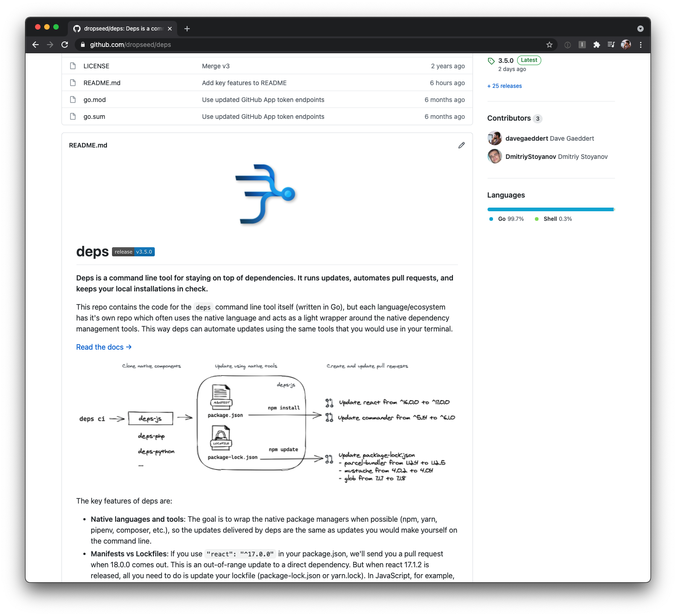Open the 'Merge v3' commit message
676x616 pixels.
tap(216, 66)
